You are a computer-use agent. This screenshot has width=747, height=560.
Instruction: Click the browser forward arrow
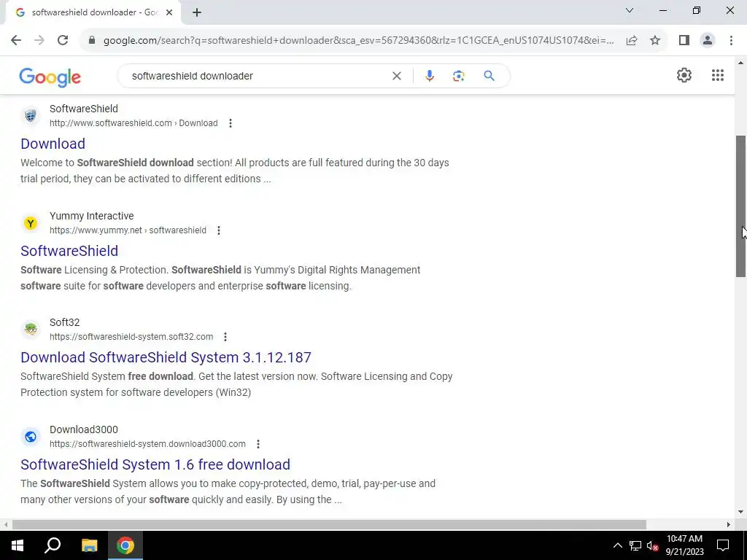click(39, 41)
